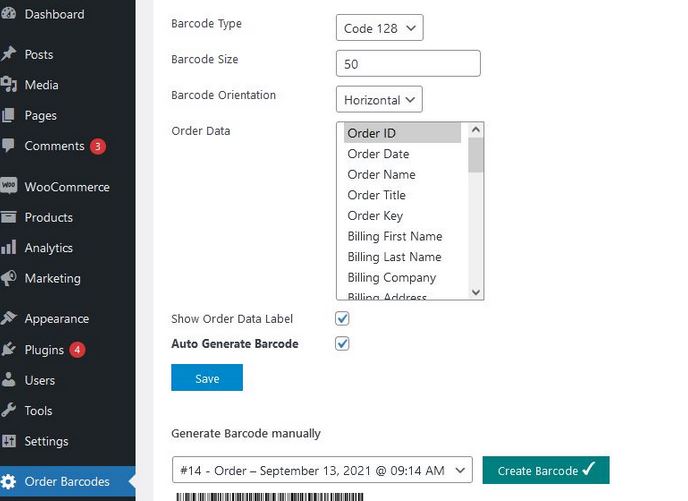Click the Order Barcodes gear icon
688x501 pixels.
click(x=8, y=481)
